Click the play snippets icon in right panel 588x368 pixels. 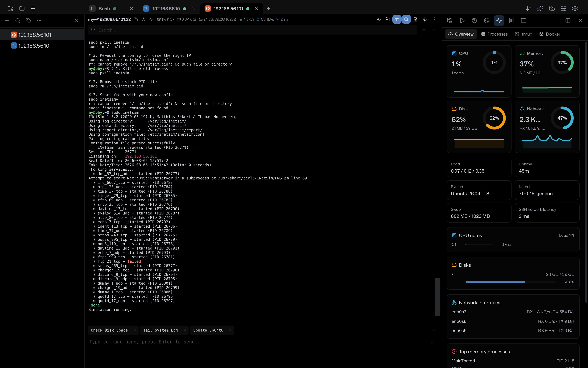point(462,21)
